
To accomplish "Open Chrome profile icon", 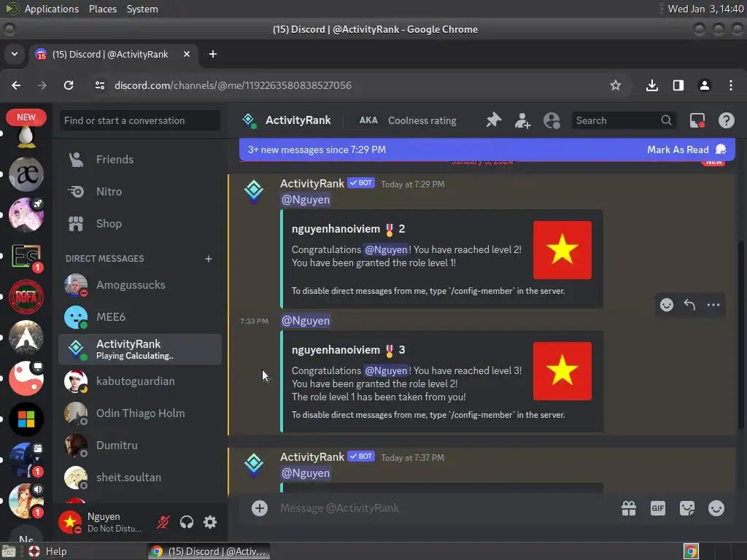I will tap(705, 85).
